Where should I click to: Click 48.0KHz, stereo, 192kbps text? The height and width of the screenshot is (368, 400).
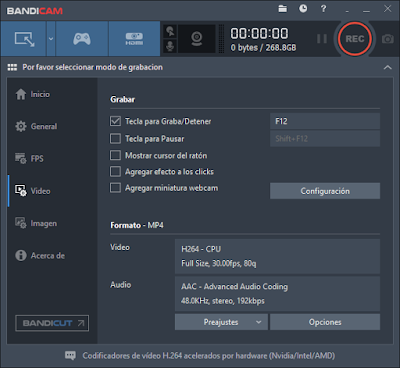coord(223,301)
